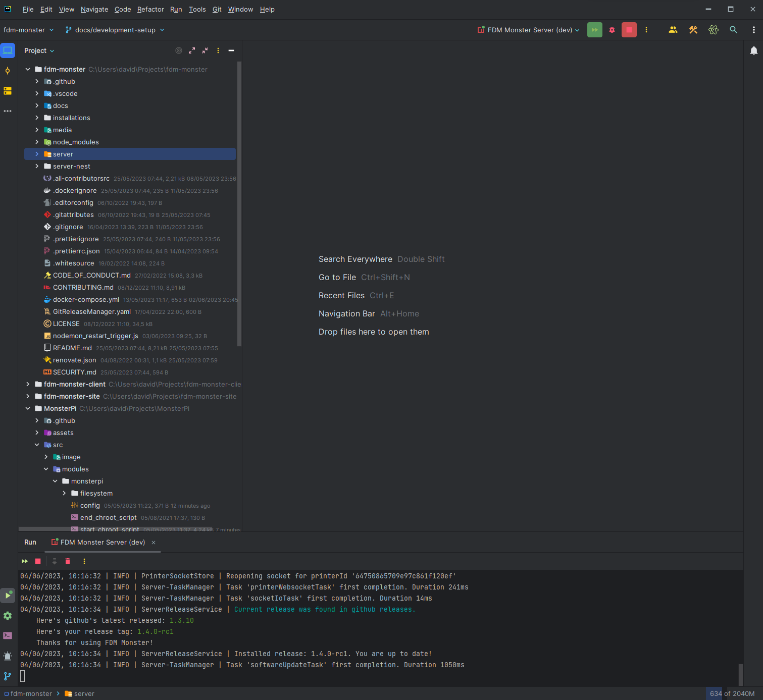Viewport: 763px width, 700px height.
Task: Show more tool windows ellipsis
Action: (8, 111)
